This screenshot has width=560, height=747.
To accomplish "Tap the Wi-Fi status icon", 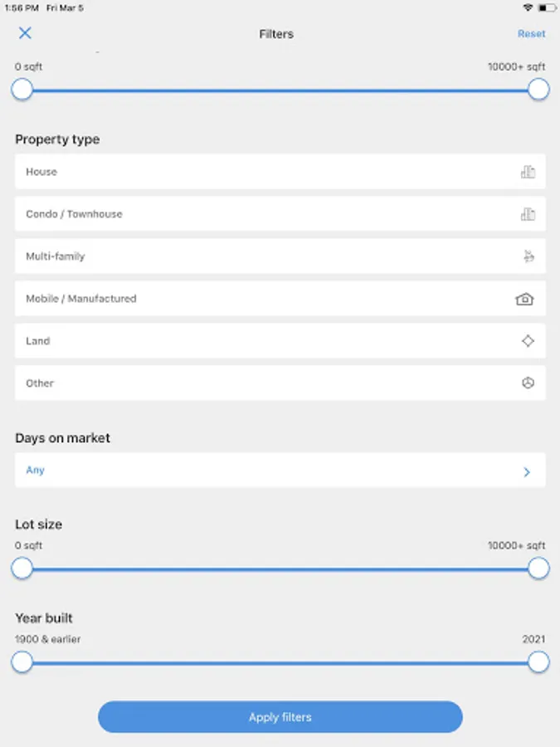I will click(x=528, y=7).
